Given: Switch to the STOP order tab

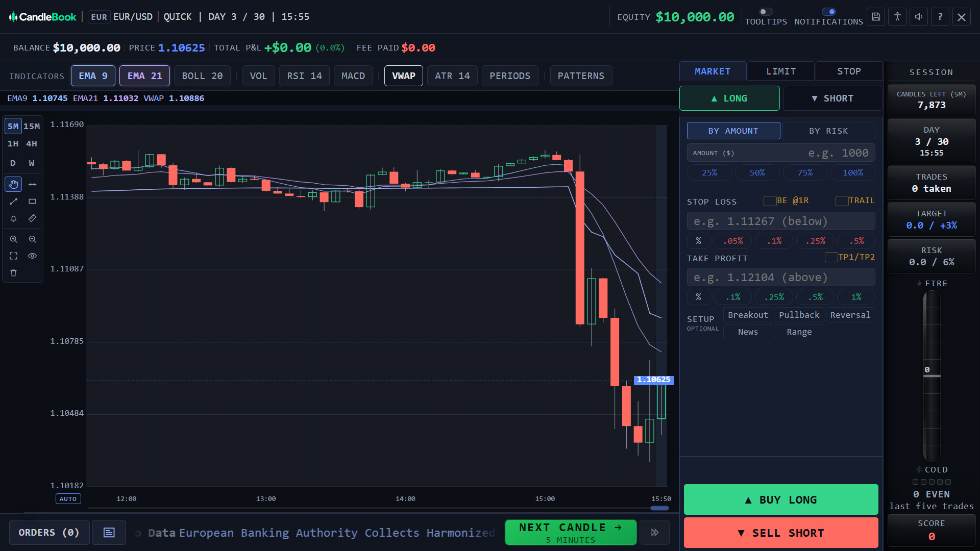Looking at the screenshot, I should [849, 71].
